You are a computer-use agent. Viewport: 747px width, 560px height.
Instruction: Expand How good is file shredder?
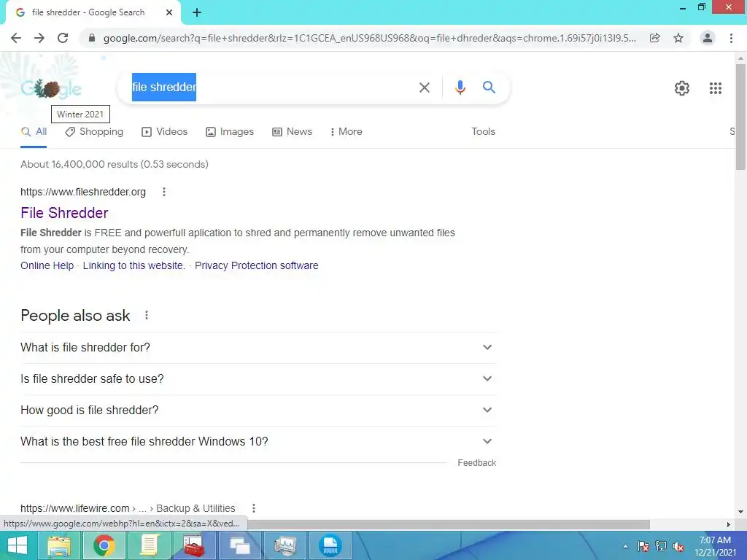click(258, 411)
